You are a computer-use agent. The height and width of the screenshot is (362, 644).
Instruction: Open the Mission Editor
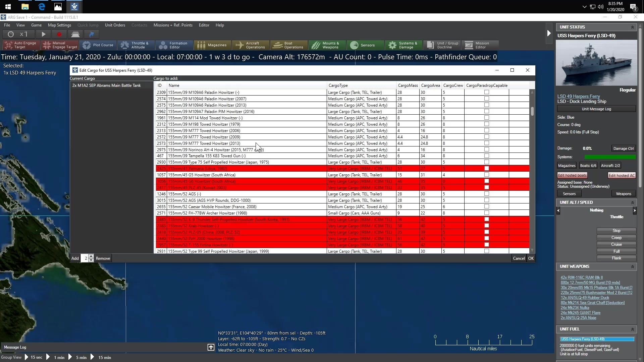[x=480, y=45]
